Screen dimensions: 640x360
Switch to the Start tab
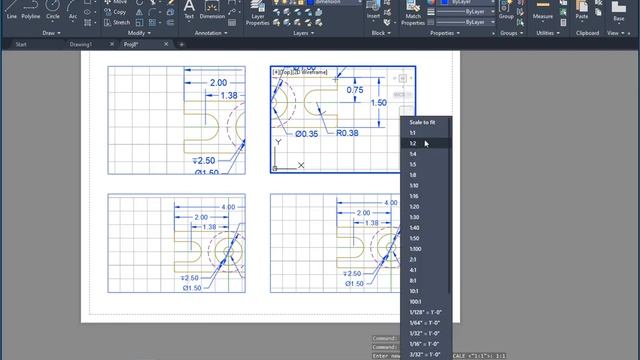click(21, 44)
